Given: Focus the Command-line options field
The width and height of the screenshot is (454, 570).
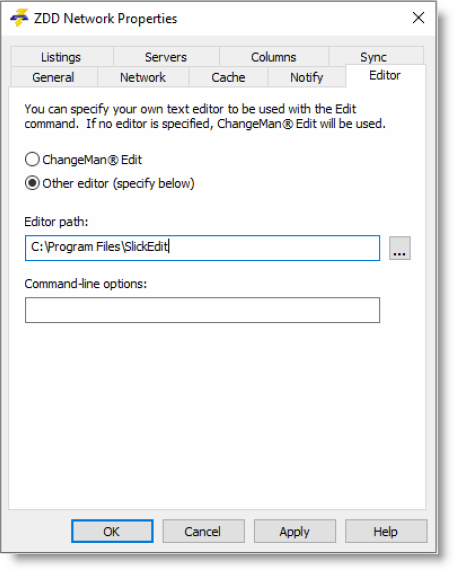Looking at the screenshot, I should tap(202, 310).
